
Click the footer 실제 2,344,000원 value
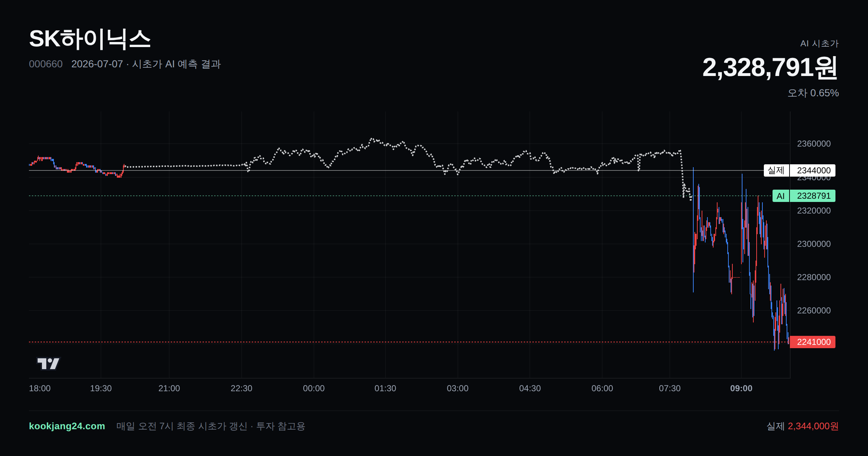click(803, 426)
